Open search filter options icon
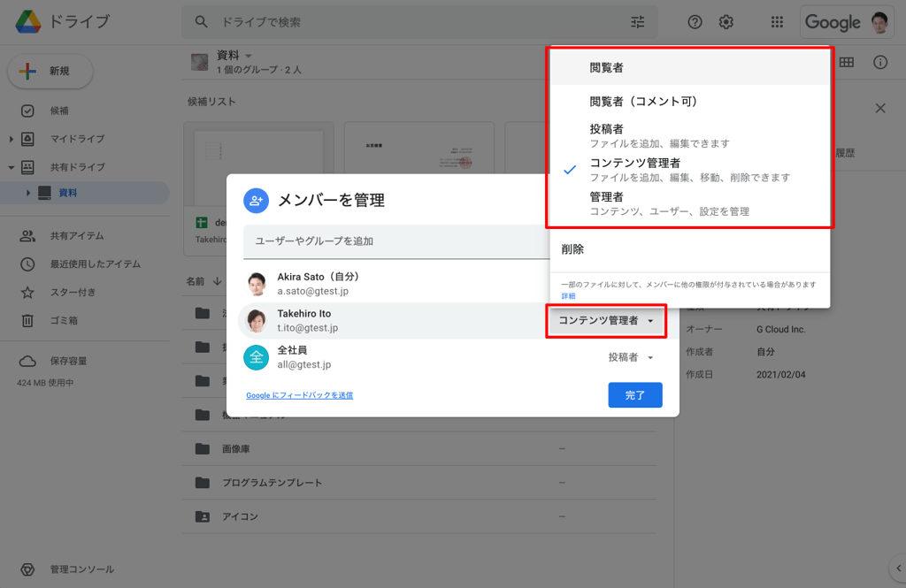This screenshot has height=588, width=906. click(638, 22)
